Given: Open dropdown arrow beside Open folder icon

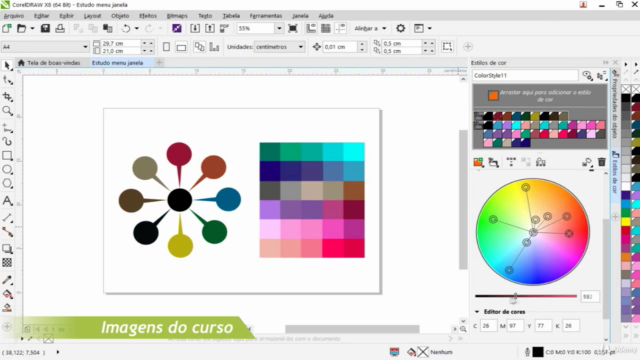Looking at the screenshot, I should pos(32,28).
